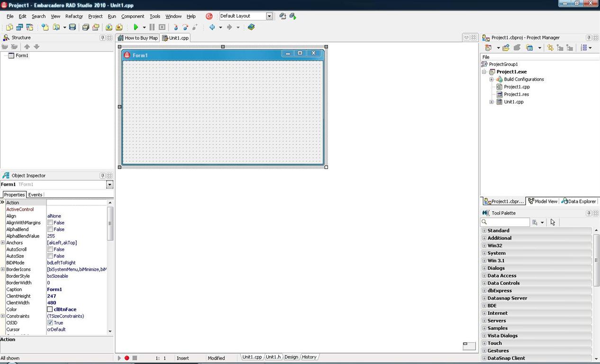The image size is (600, 364).
Task: Click the red record macro icon
Action: (x=127, y=358)
